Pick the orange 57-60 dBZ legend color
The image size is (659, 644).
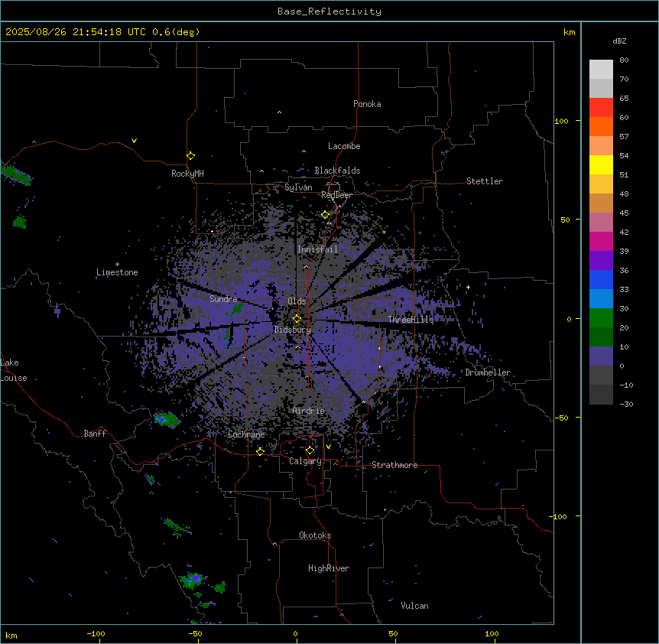tap(601, 126)
